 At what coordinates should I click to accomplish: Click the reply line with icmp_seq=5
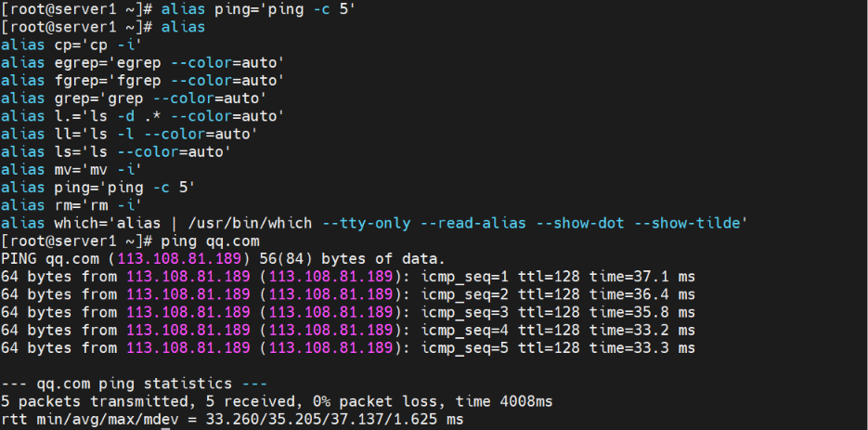pyautogui.click(x=348, y=347)
